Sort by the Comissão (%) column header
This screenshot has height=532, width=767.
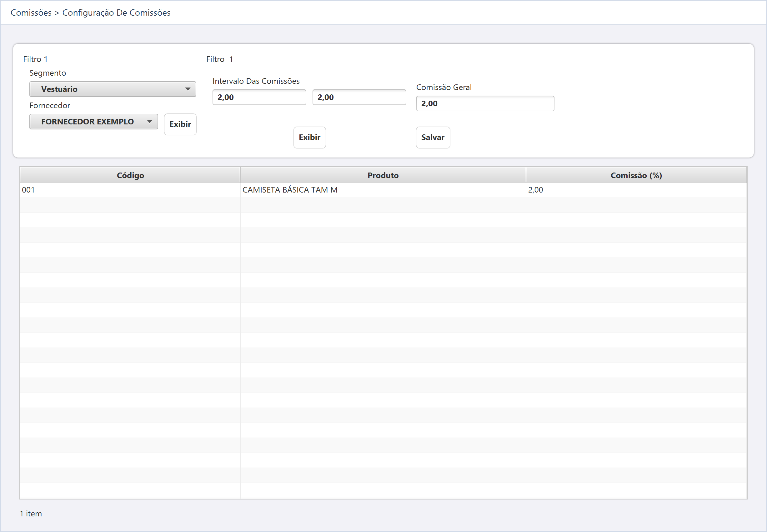pyautogui.click(x=636, y=175)
